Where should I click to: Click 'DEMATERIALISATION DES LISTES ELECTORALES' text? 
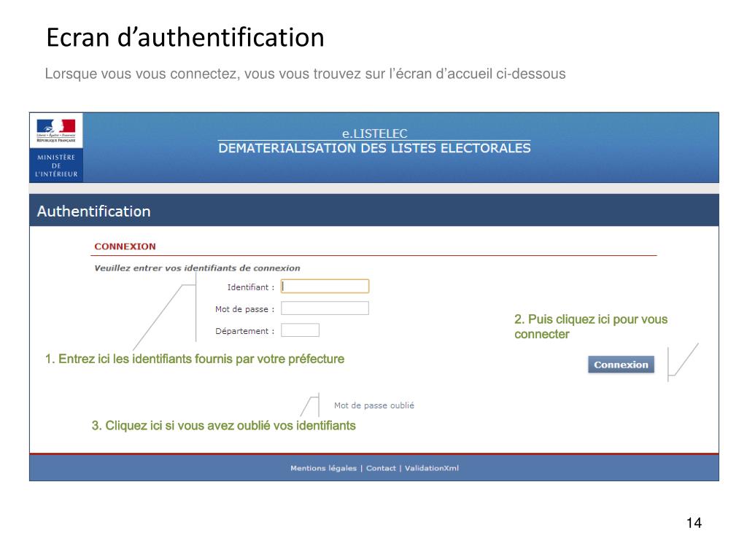point(374,148)
